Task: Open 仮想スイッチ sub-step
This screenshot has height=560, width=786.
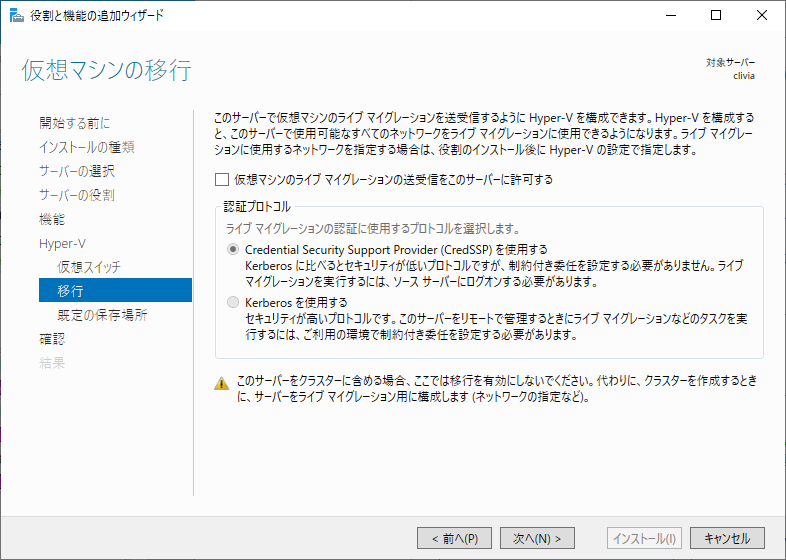Action: (x=89, y=267)
